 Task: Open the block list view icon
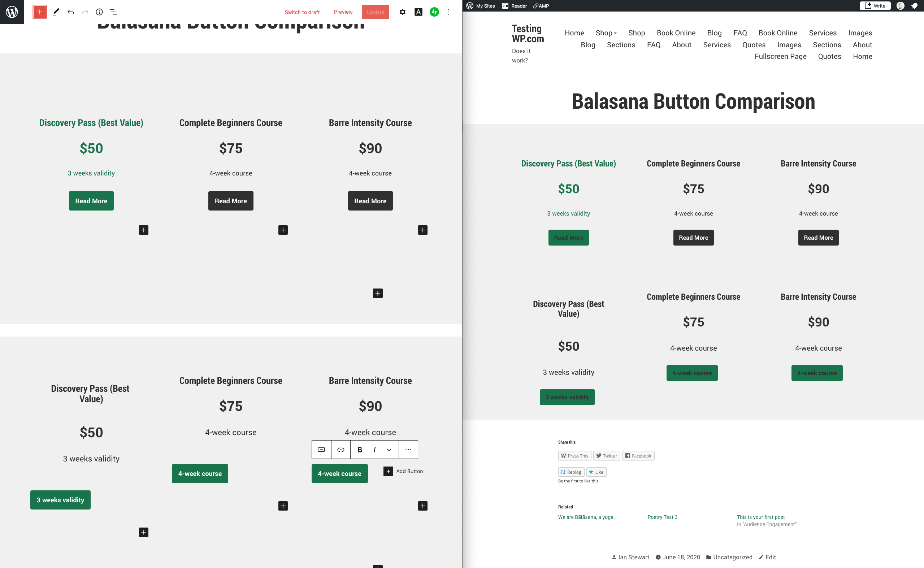click(x=113, y=12)
